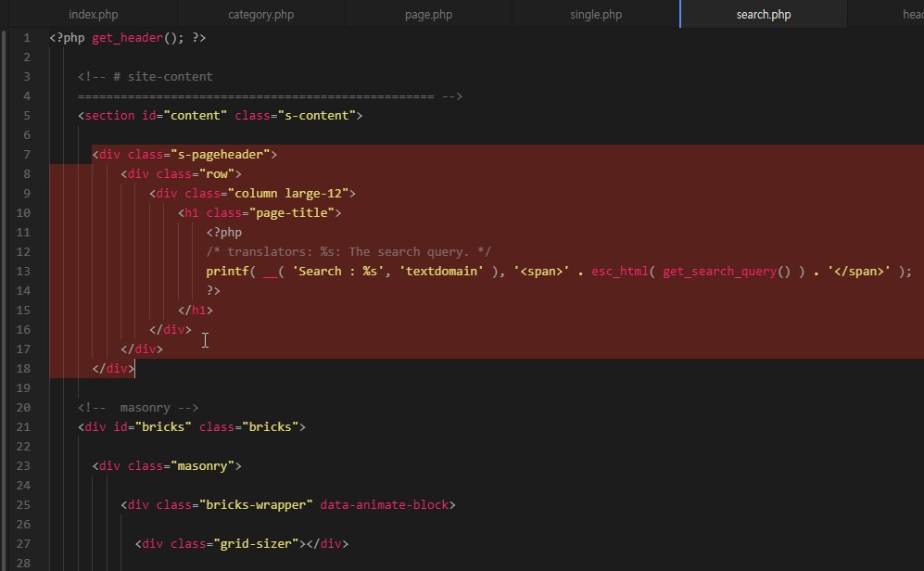Screen dimensions: 924x571
Task: Click the div id="bricks" tag
Action: pyautogui.click(x=192, y=426)
